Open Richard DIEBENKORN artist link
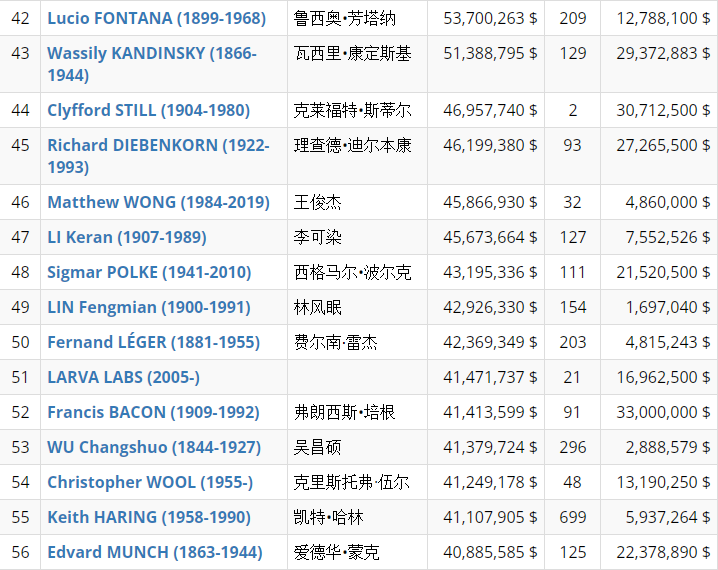Viewport: 718px width, 570px height. 158,156
